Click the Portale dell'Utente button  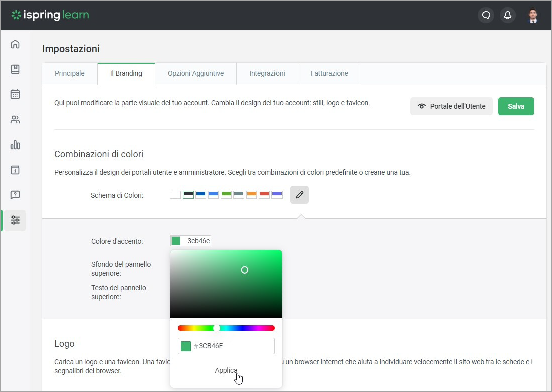451,106
